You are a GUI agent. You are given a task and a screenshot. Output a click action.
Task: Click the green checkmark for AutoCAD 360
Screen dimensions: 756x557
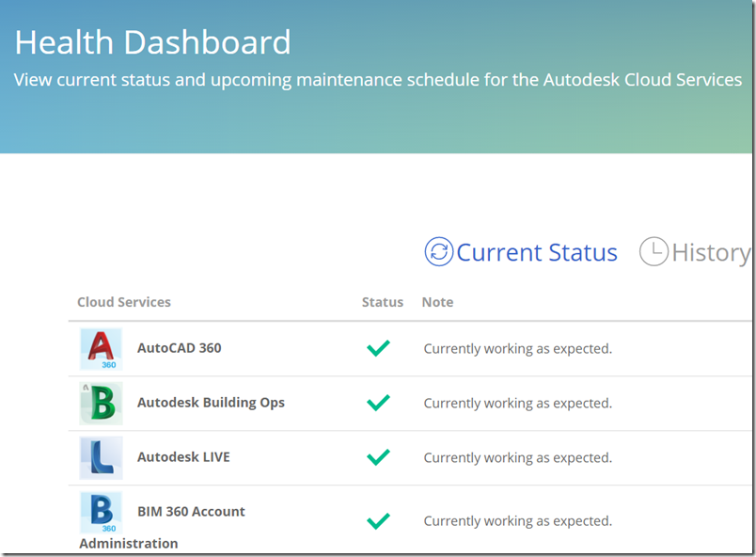point(379,348)
